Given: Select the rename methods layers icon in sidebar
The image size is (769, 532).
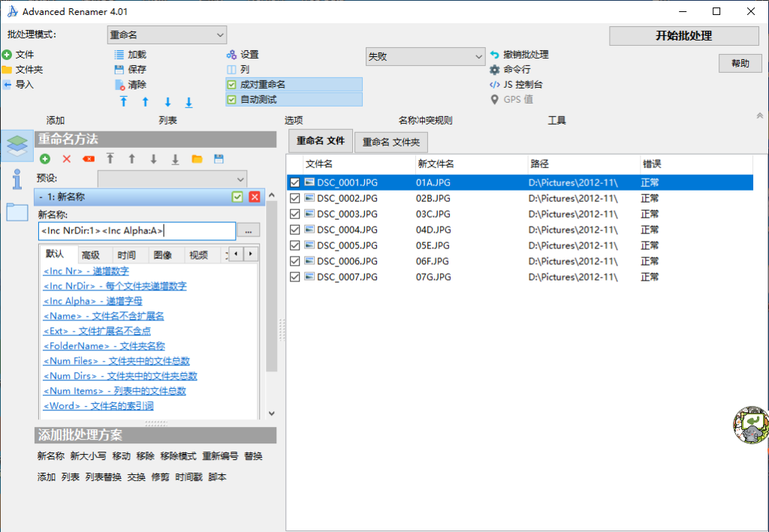Looking at the screenshot, I should coord(17,146).
